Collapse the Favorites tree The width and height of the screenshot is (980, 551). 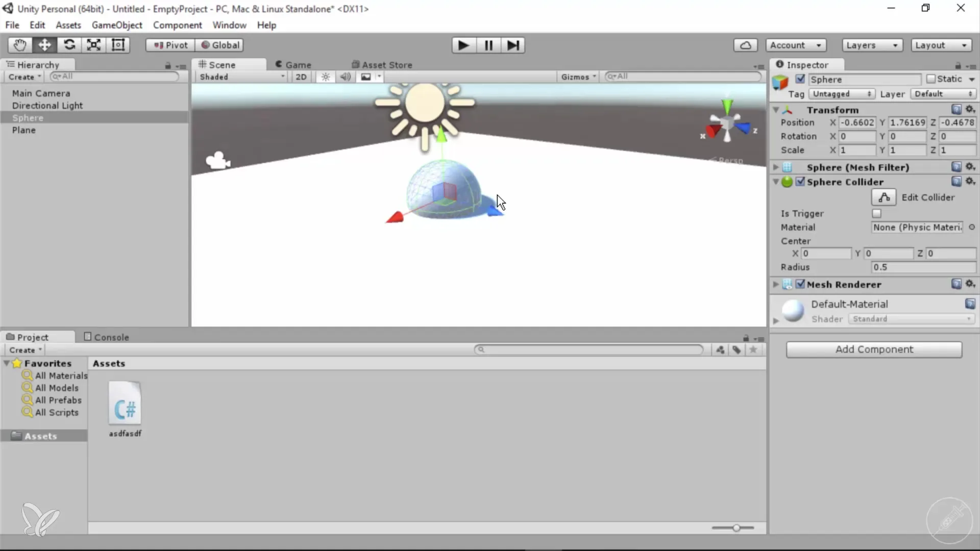tap(7, 363)
